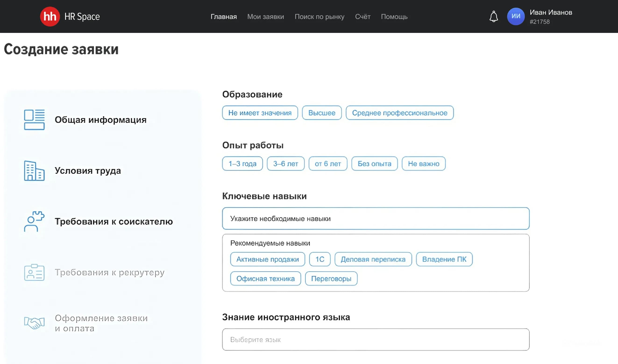Add recommended skill Деловая переписка
The height and width of the screenshot is (364, 618).
coord(373,259)
